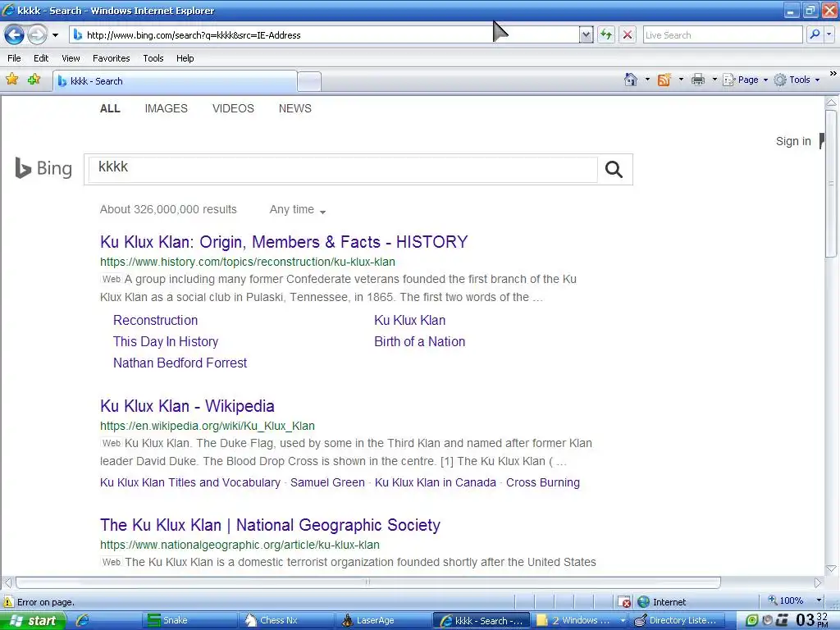840x630 pixels.
Task: Open the View menu
Action: 71,58
